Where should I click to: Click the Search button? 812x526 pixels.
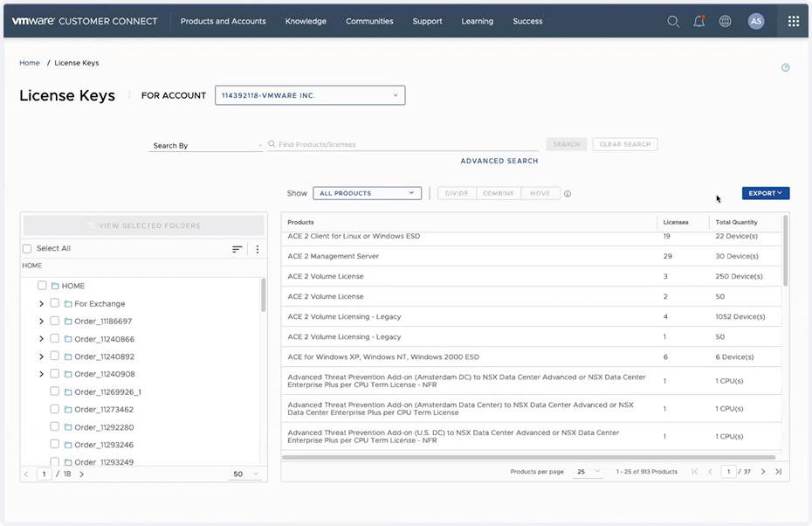pos(566,144)
